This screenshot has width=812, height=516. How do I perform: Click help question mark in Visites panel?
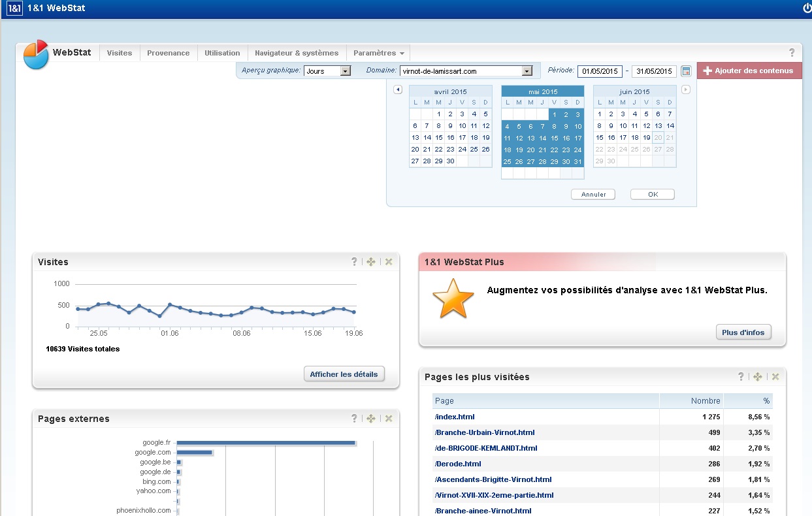355,262
